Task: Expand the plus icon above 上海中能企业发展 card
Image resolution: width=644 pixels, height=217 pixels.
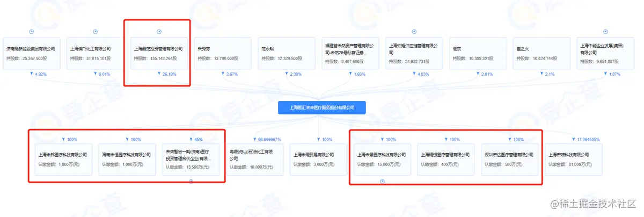Action: (x=605, y=32)
